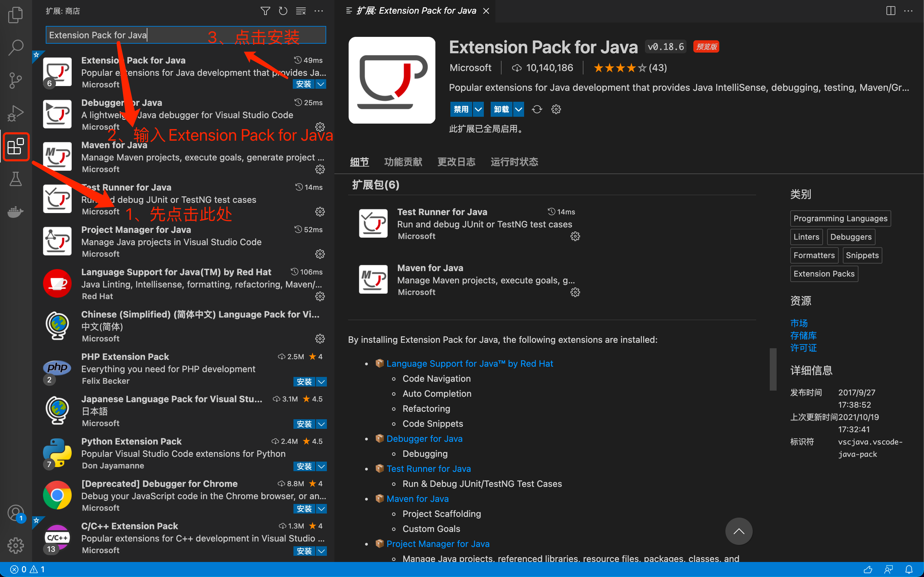Image resolution: width=924 pixels, height=577 pixels.
Task: Open editor more actions ellipsis
Action: (908, 11)
